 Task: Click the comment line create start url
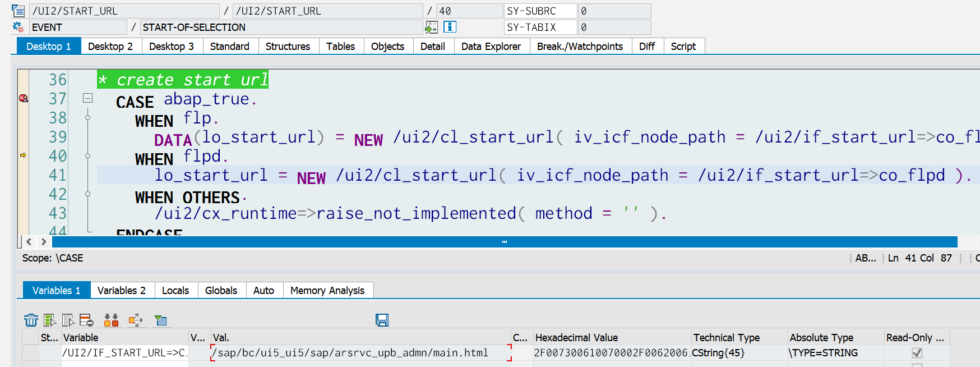tap(183, 79)
